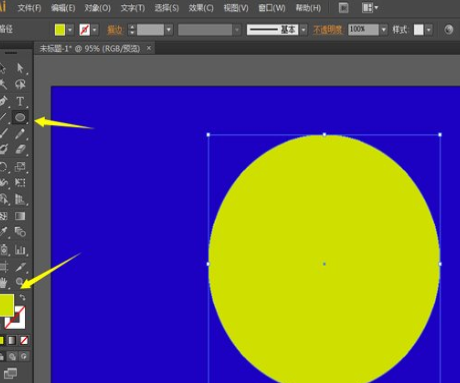Open the 文字(T) menu

click(x=133, y=8)
